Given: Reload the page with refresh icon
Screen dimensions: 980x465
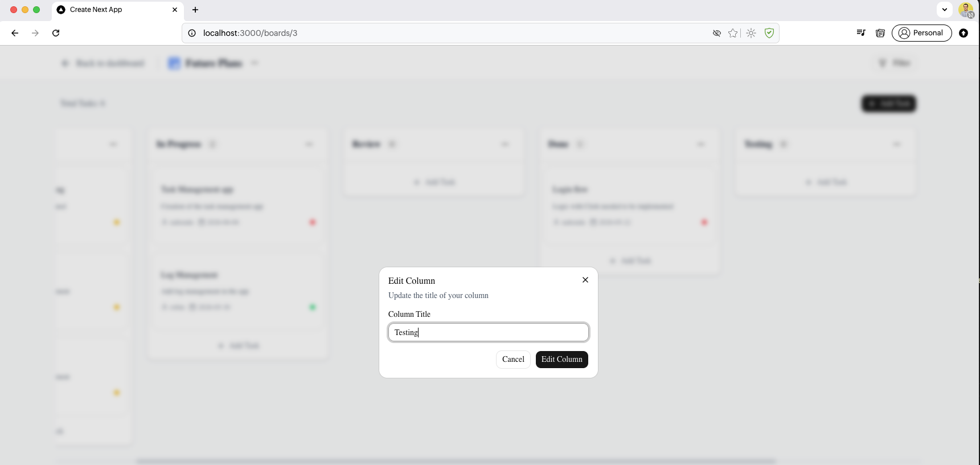Looking at the screenshot, I should 56,33.
